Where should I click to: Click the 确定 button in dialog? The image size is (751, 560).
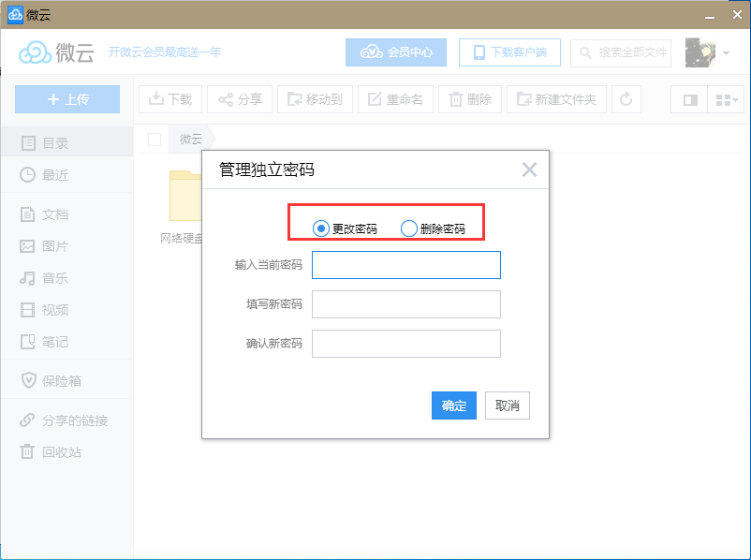[454, 405]
